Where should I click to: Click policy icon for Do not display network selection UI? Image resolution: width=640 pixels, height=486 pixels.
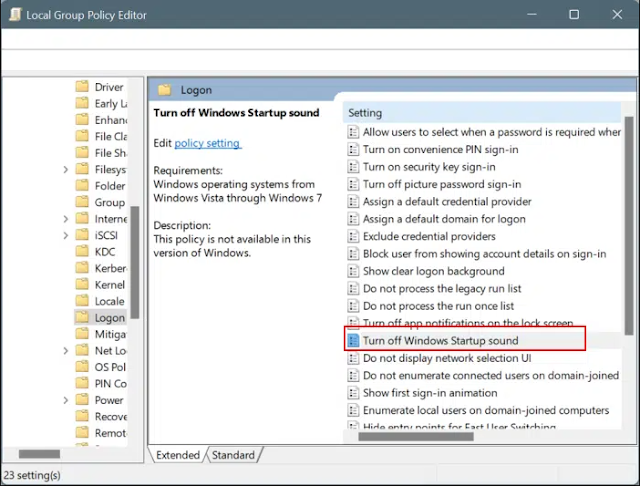pyautogui.click(x=353, y=358)
